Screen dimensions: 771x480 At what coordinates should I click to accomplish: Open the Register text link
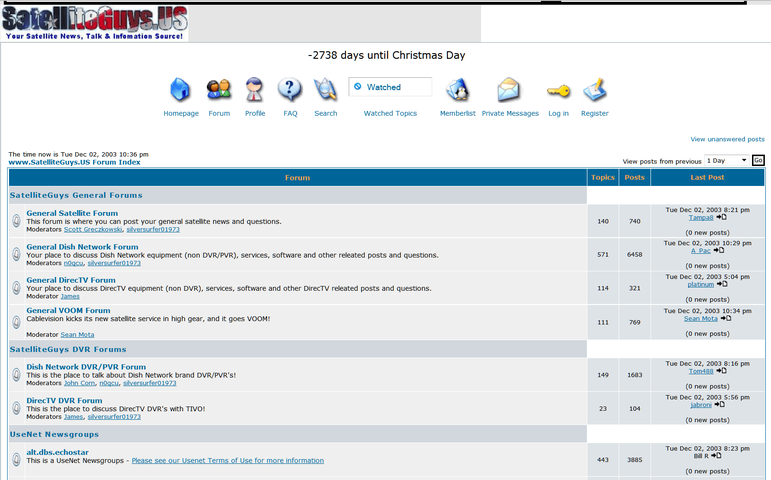[594, 113]
